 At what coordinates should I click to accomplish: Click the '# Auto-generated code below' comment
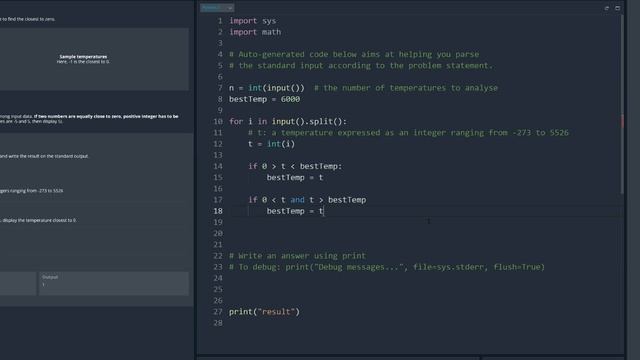[x=353, y=54]
